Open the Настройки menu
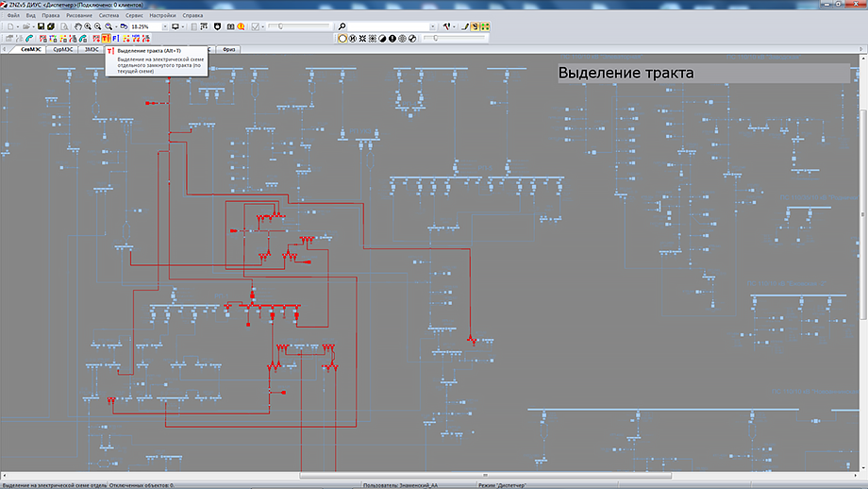Screen dimensions: 868x489 coord(163,16)
